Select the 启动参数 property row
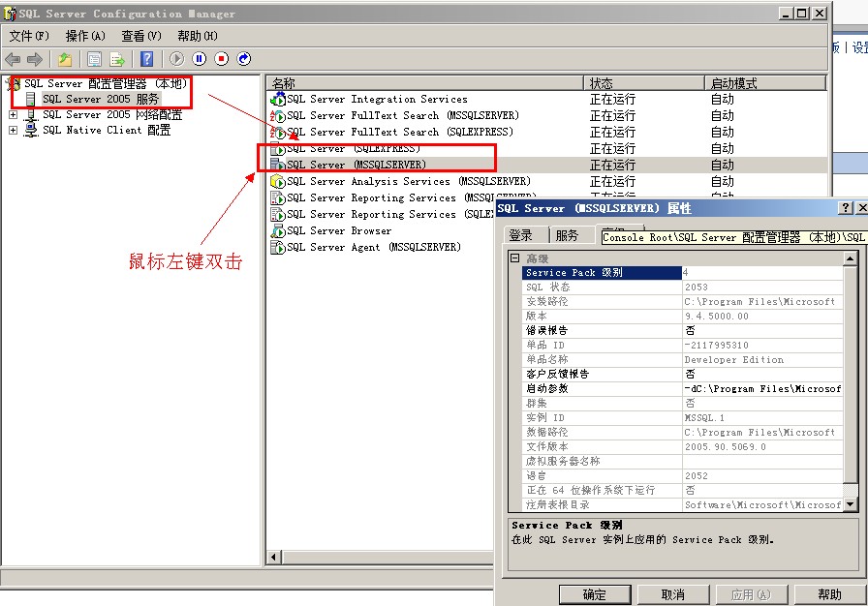This screenshot has height=606, width=868. (682, 389)
